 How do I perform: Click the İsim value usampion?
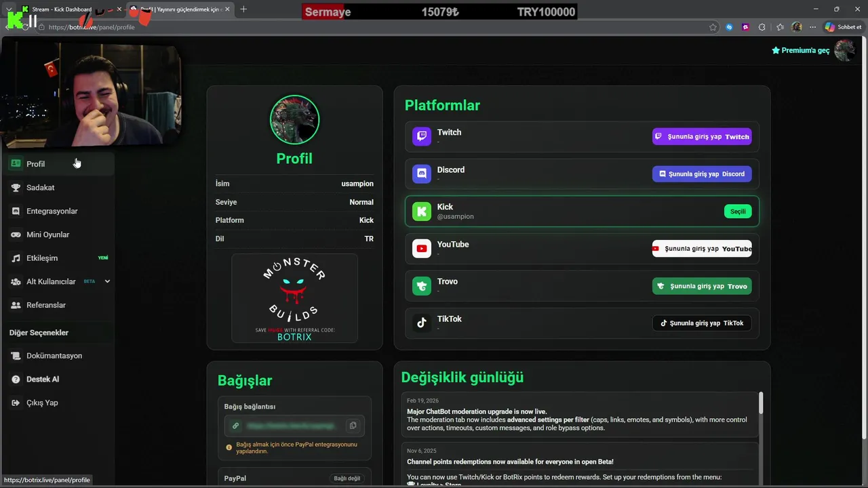pyautogui.click(x=357, y=184)
